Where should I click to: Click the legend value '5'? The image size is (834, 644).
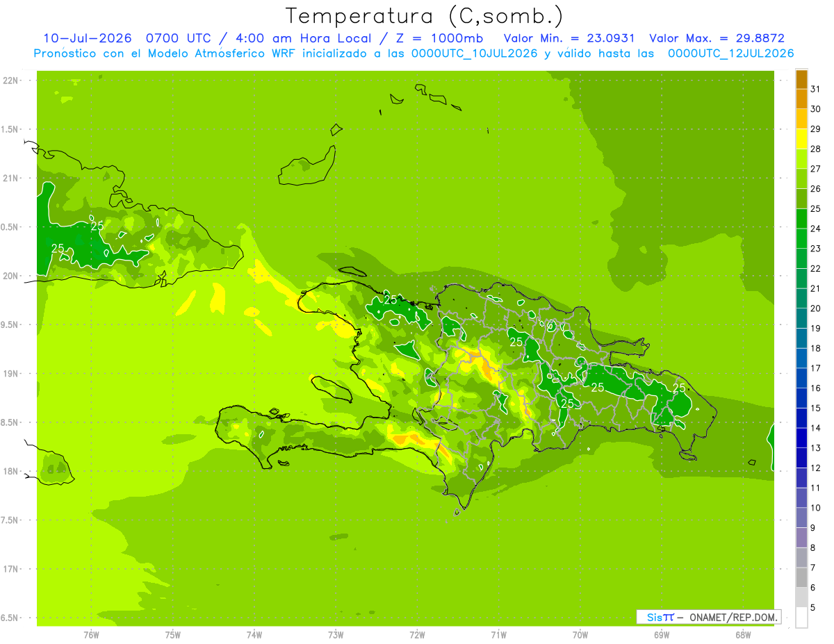tap(813, 608)
